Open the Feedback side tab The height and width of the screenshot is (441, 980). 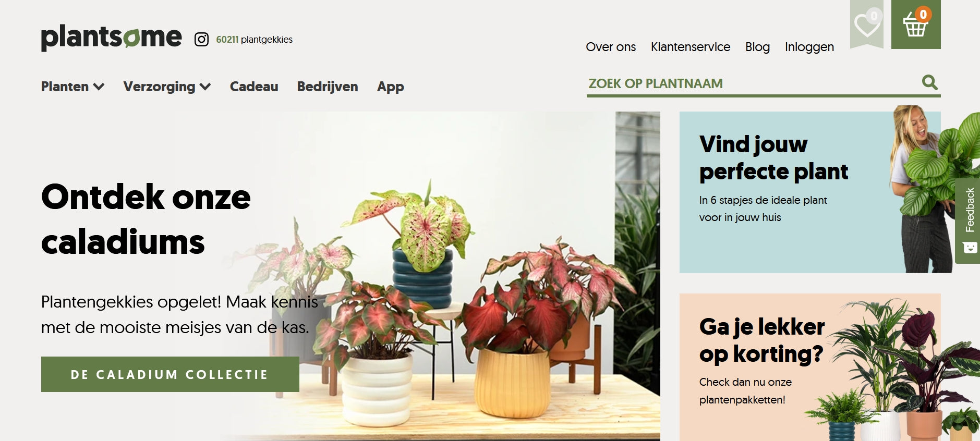click(969, 220)
